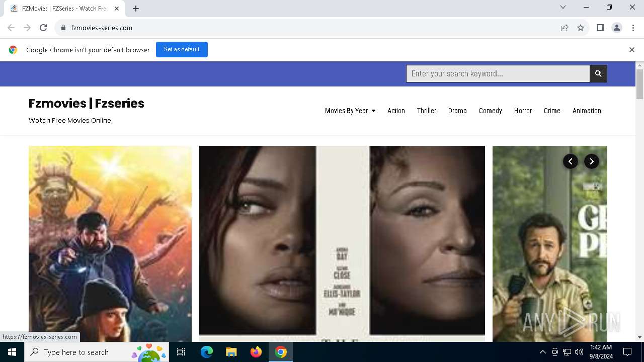Open the Crime category

[552, 111]
